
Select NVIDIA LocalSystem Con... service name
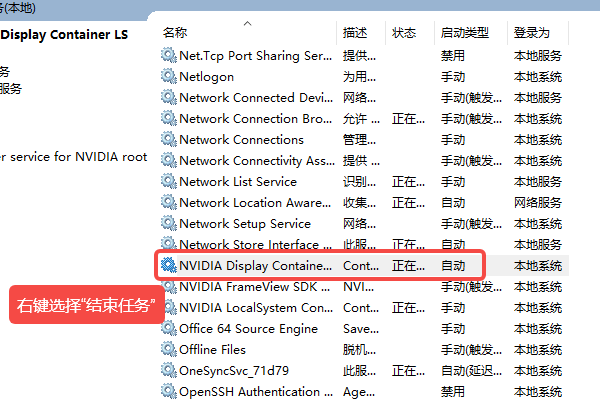[256, 308]
